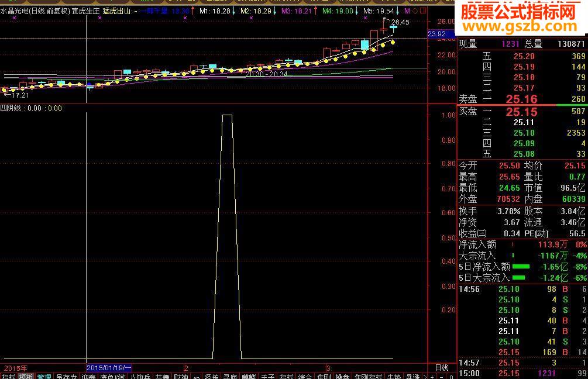
Task: Click the M3: 18.21 moving average label
Action: (x=297, y=11)
